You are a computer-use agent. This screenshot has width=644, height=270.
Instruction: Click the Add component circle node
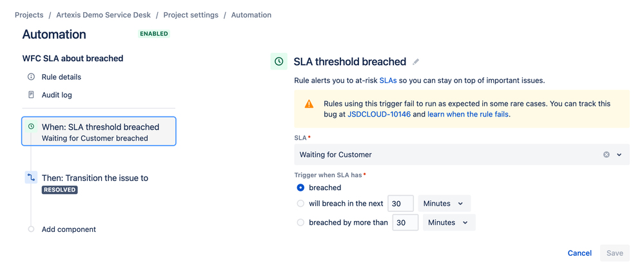[31, 229]
